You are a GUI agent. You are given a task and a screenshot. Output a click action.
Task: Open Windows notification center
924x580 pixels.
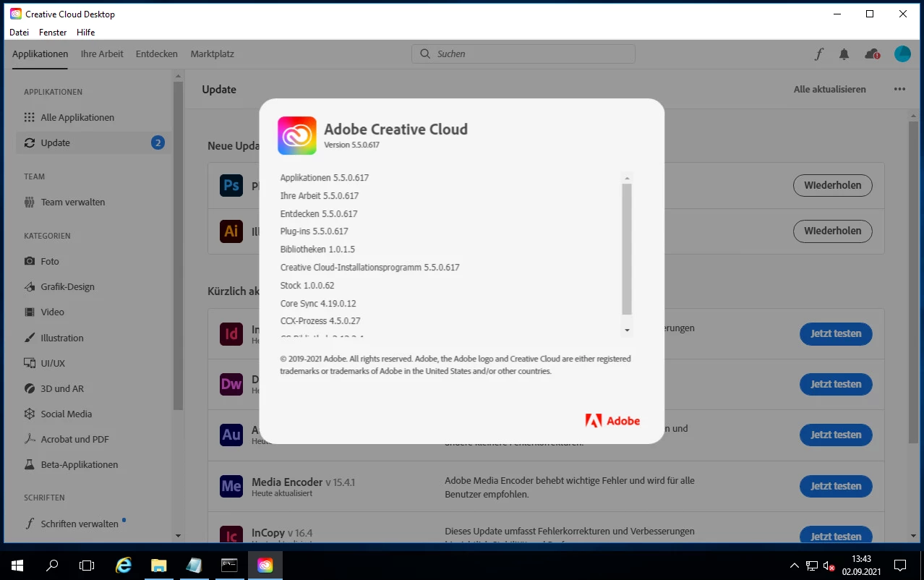pos(900,566)
